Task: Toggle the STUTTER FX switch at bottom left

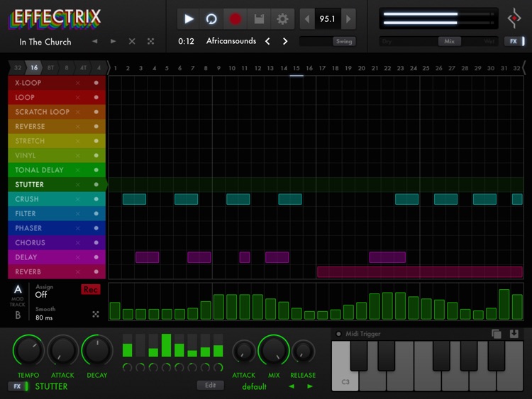Action: tap(18, 386)
